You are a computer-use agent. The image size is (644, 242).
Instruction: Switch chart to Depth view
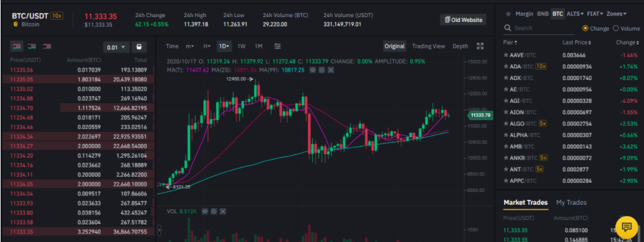click(460, 46)
